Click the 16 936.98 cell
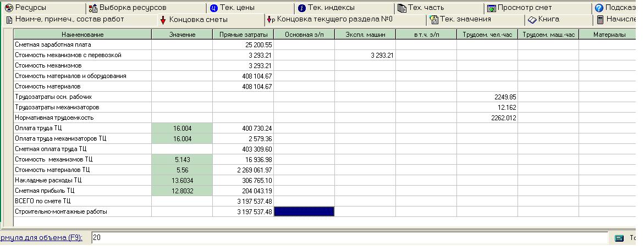 (243, 159)
